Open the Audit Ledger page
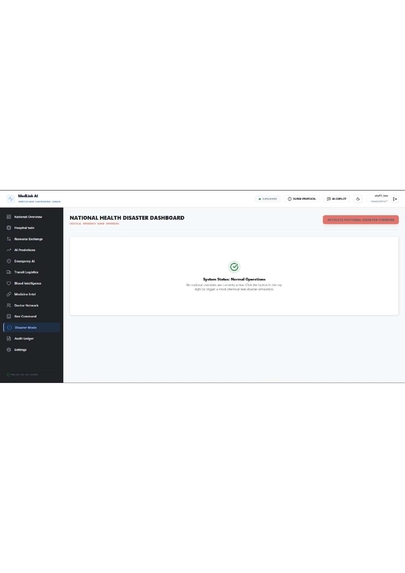 coord(31,338)
